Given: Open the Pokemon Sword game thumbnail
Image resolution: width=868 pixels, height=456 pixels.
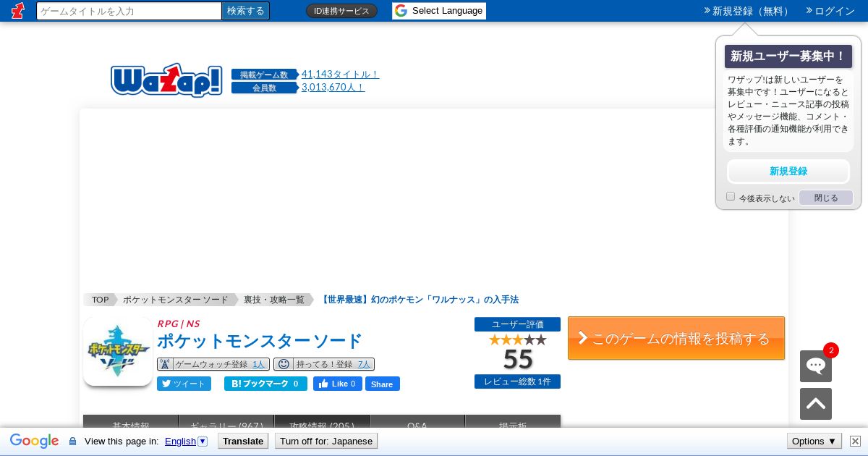Looking at the screenshot, I should [x=118, y=351].
